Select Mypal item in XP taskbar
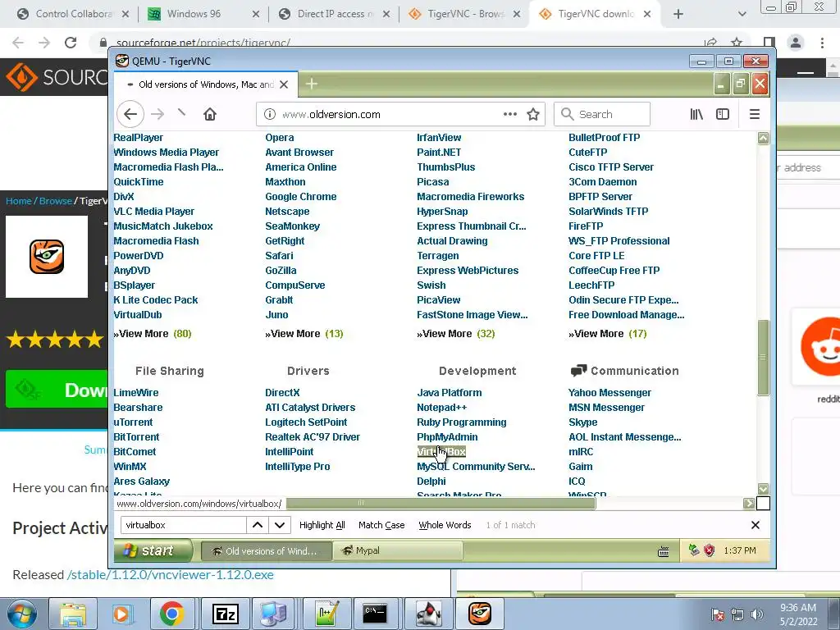Screen dimensions: 840x630 [x=398, y=550]
